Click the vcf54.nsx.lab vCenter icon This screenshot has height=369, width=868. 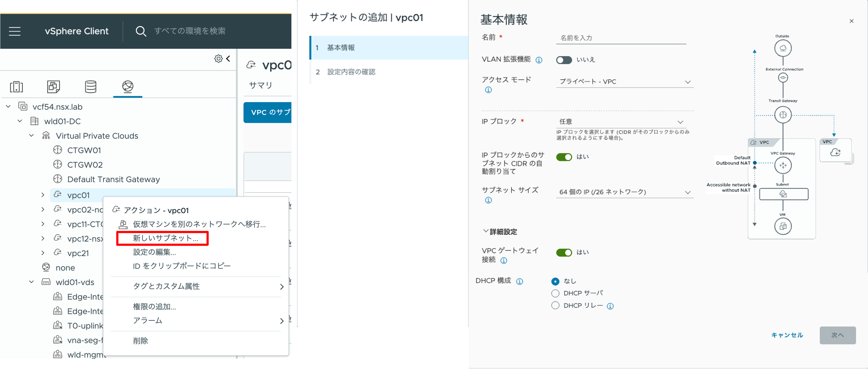[x=23, y=106]
